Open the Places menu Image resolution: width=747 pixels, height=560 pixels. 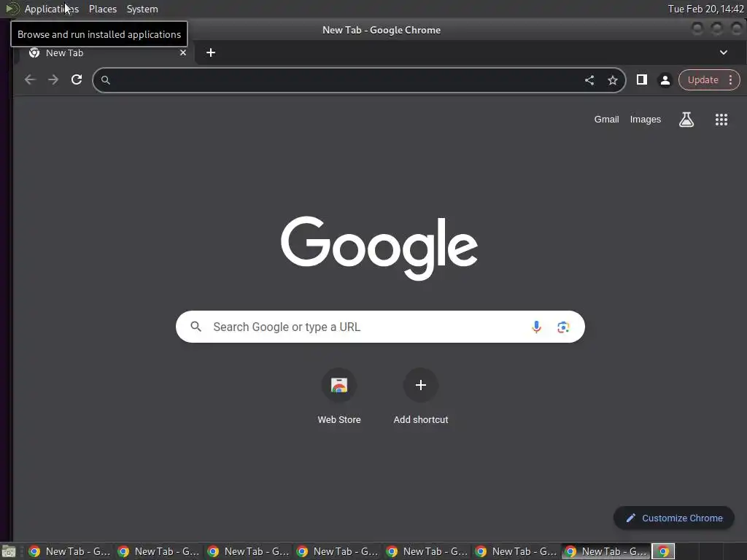point(103,9)
